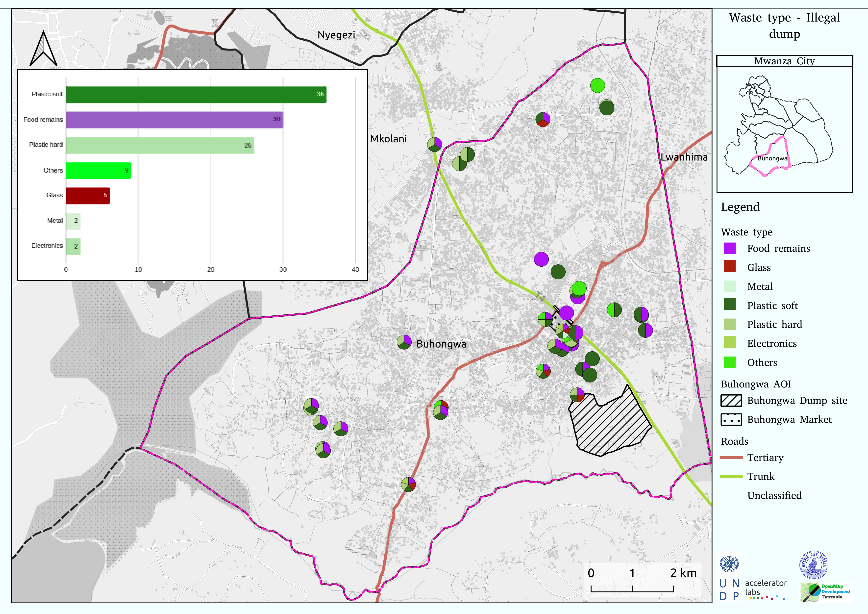Click the 'Buhongwa' label inside the inset map

pyautogui.click(x=772, y=158)
